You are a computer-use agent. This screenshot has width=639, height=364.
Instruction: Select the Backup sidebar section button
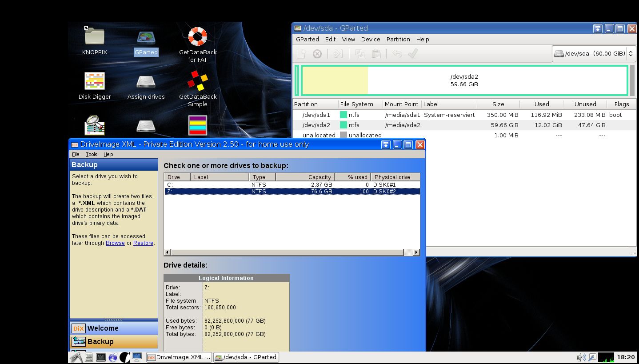114,341
